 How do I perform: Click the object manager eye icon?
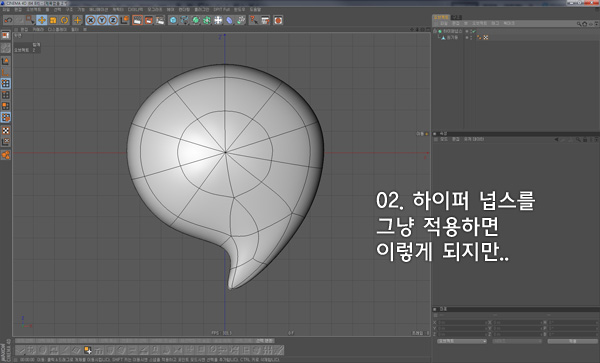coord(591,24)
